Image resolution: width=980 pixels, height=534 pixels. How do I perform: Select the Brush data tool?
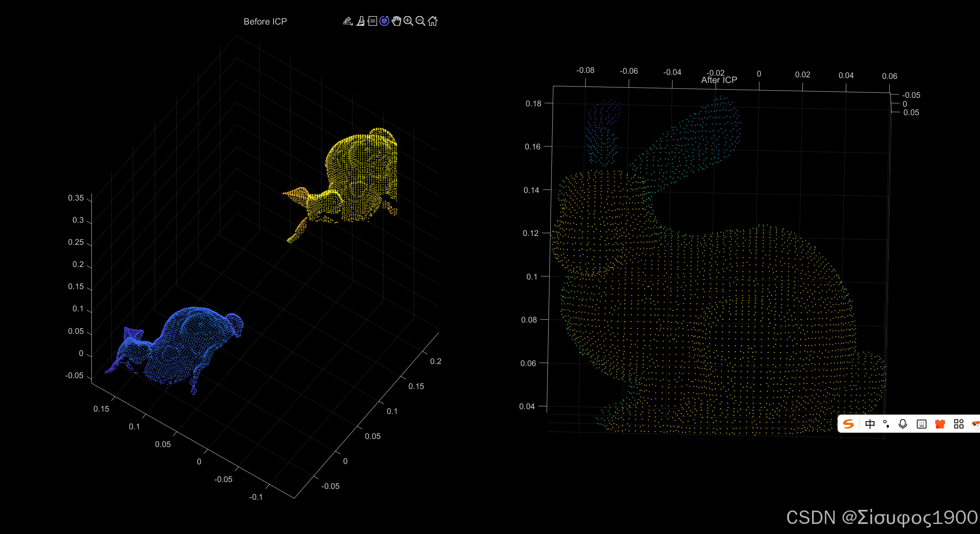[361, 21]
